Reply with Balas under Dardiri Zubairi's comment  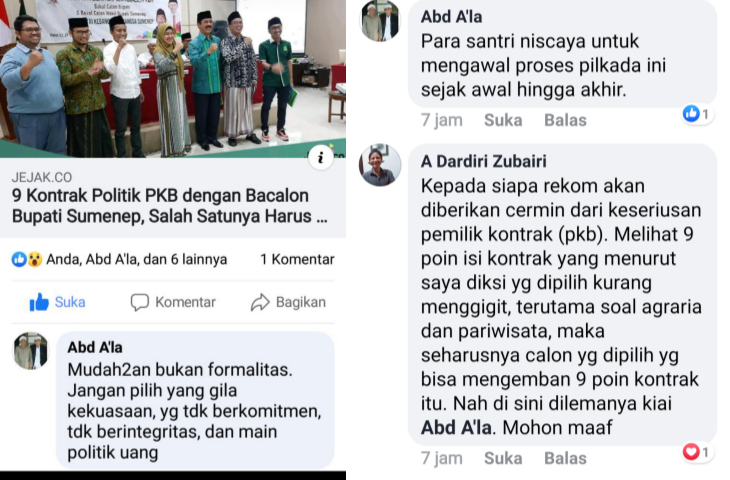(x=565, y=458)
